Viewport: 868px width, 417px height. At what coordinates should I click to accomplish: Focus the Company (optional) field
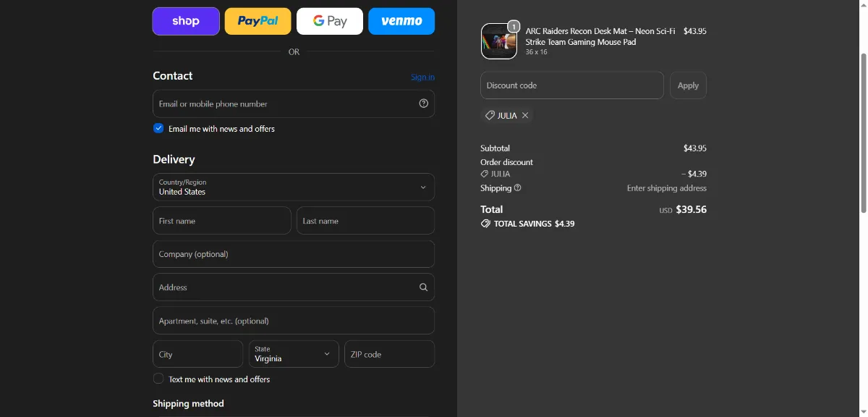point(294,254)
